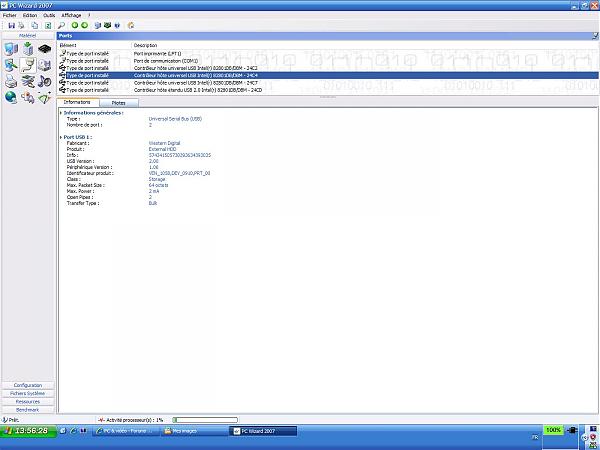The height and width of the screenshot is (450, 600).
Task: Select the Port de communication (COM1) row
Action: 328,61
